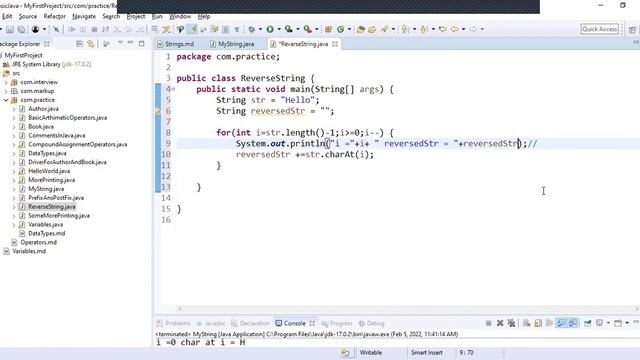Image resolution: width=640 pixels, height=360 pixels.
Task: Click the Search flashlight toolbar icon
Action: coord(384,29)
